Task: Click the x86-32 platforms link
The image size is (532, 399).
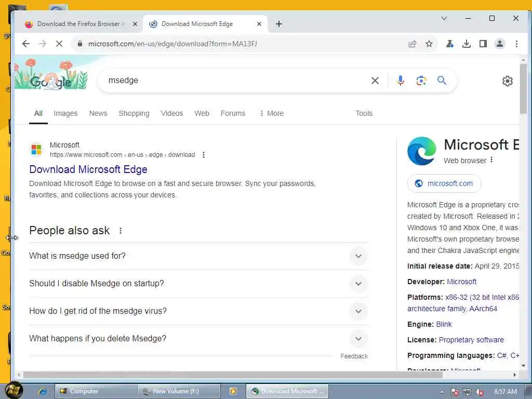Action: pyautogui.click(x=482, y=297)
